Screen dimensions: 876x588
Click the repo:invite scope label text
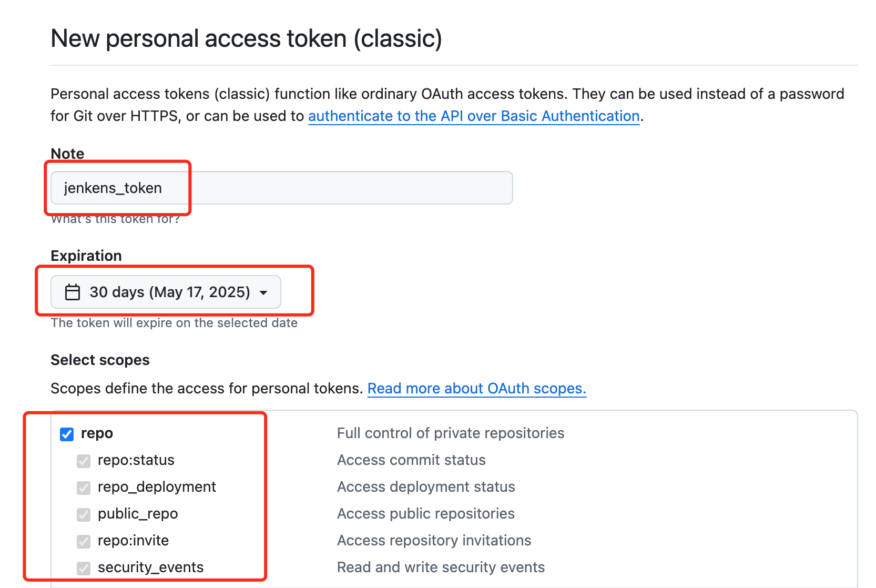coord(133,541)
